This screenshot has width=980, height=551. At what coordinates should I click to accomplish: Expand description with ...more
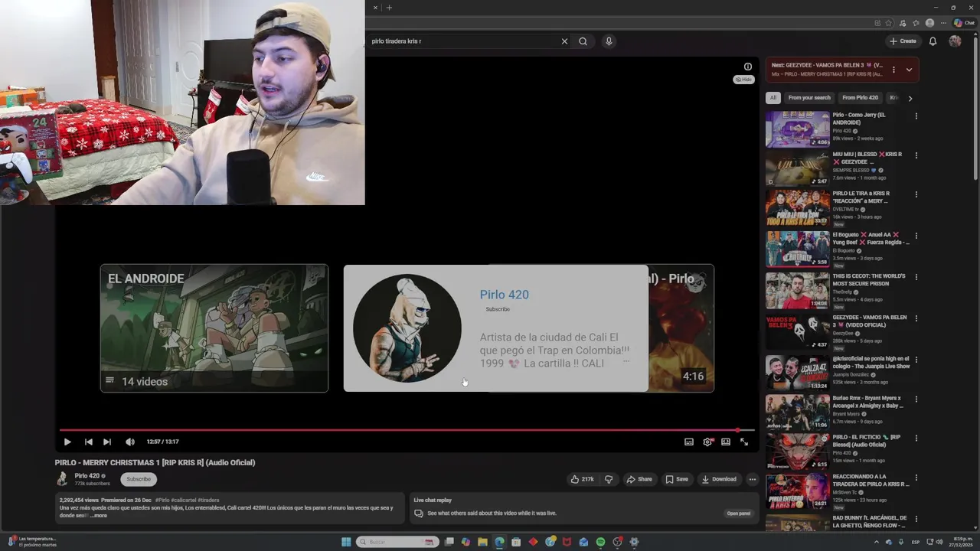tap(99, 515)
